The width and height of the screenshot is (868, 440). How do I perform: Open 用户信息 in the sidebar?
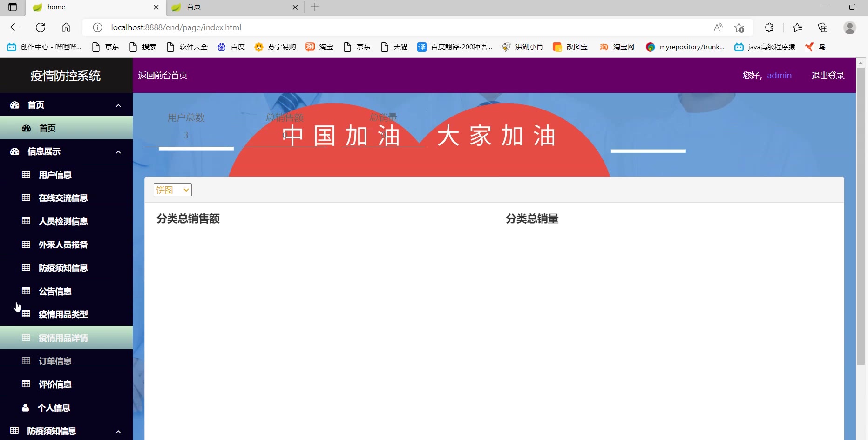click(x=66, y=175)
